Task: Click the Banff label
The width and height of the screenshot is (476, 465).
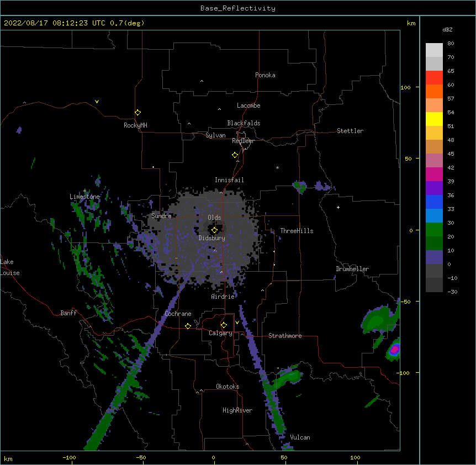Action: coord(68,313)
